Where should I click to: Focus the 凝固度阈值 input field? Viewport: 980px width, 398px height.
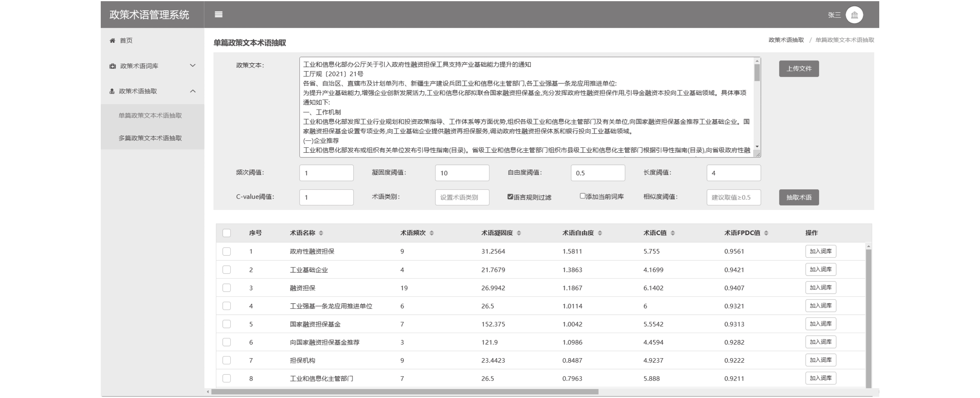tap(462, 173)
